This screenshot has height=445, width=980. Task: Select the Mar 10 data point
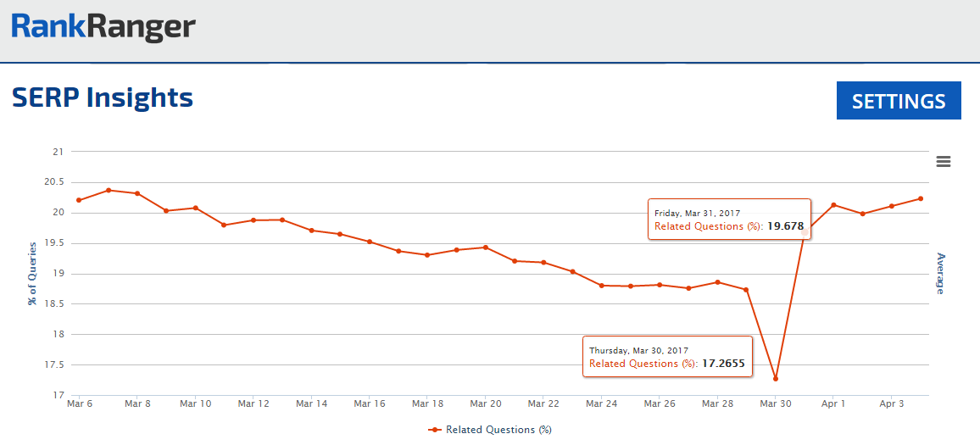195,208
